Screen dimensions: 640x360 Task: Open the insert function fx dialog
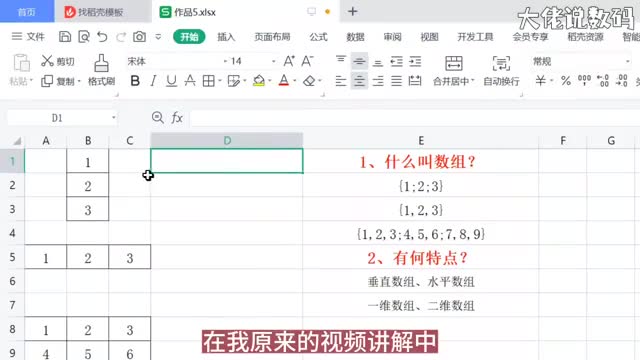[177, 118]
